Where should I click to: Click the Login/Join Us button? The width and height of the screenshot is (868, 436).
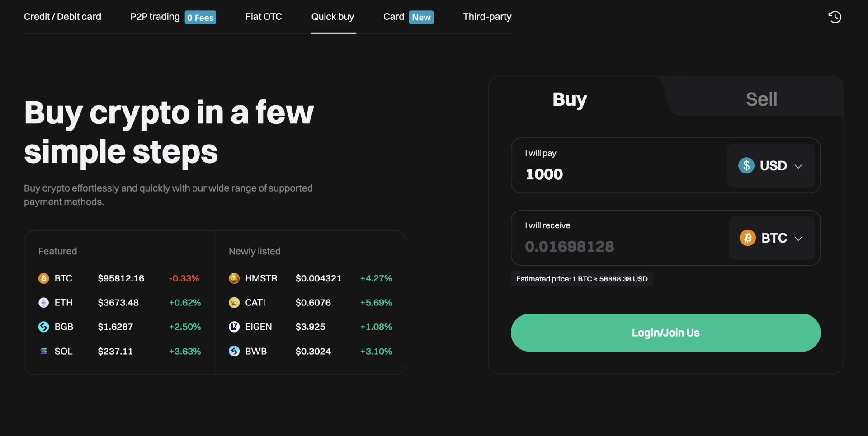click(x=665, y=333)
